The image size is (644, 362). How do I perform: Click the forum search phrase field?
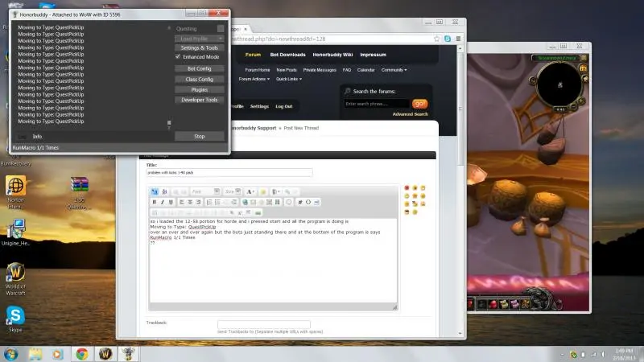376,104
